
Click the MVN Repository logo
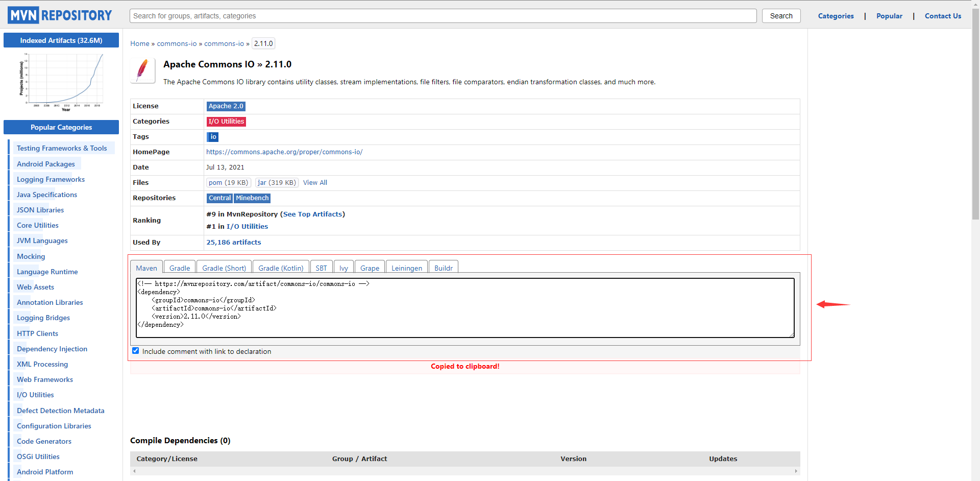coord(60,15)
